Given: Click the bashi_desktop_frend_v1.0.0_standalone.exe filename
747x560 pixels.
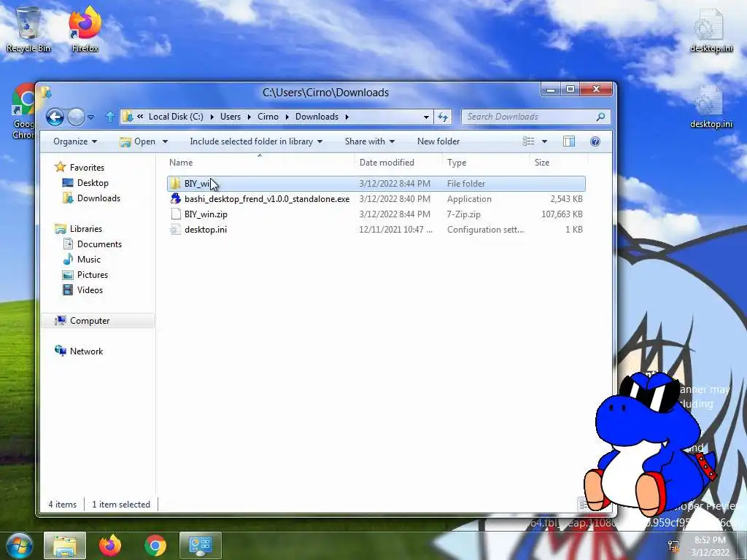Looking at the screenshot, I should (x=267, y=199).
